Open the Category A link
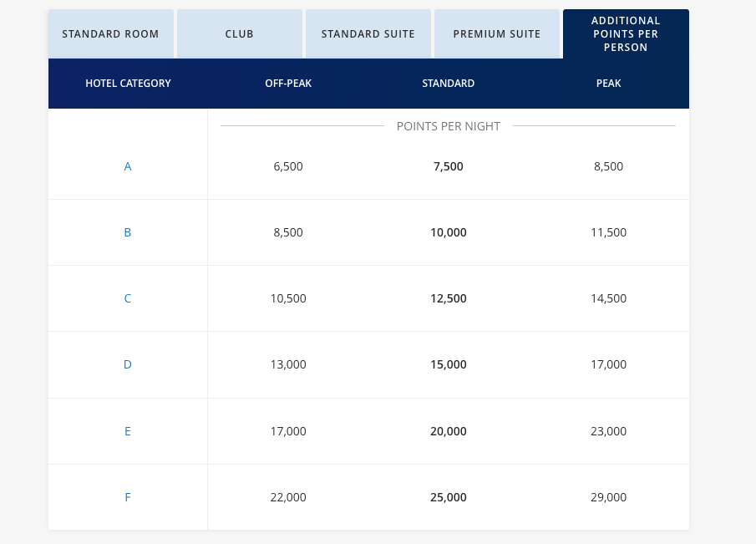 128,166
